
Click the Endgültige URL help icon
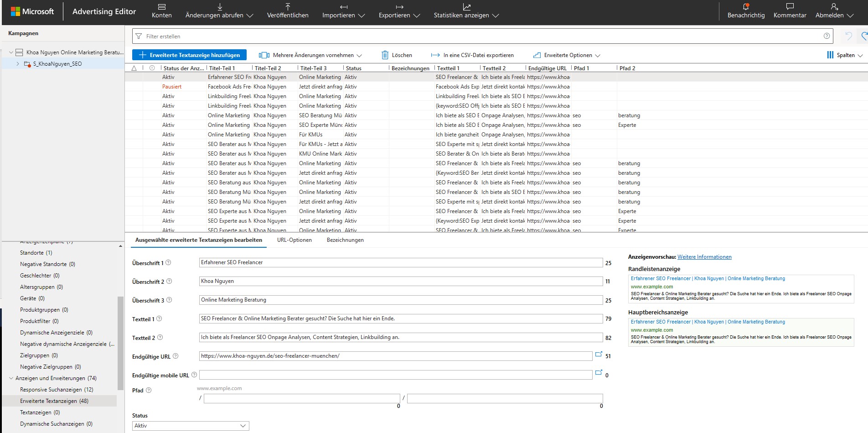176,356
